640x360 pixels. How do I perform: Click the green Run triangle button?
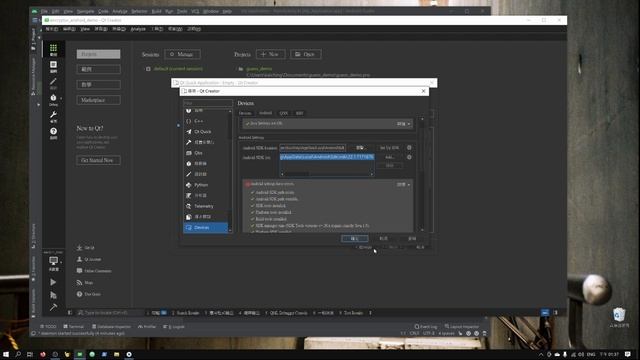(53, 282)
